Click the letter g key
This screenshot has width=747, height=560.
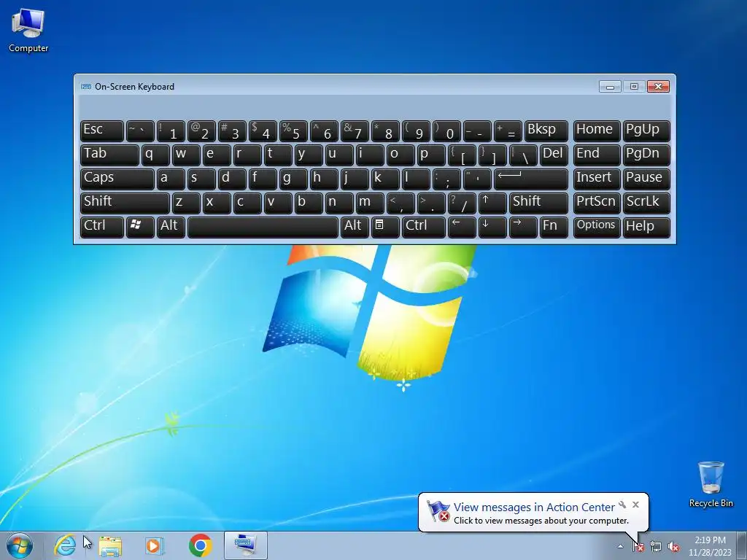[293, 179]
